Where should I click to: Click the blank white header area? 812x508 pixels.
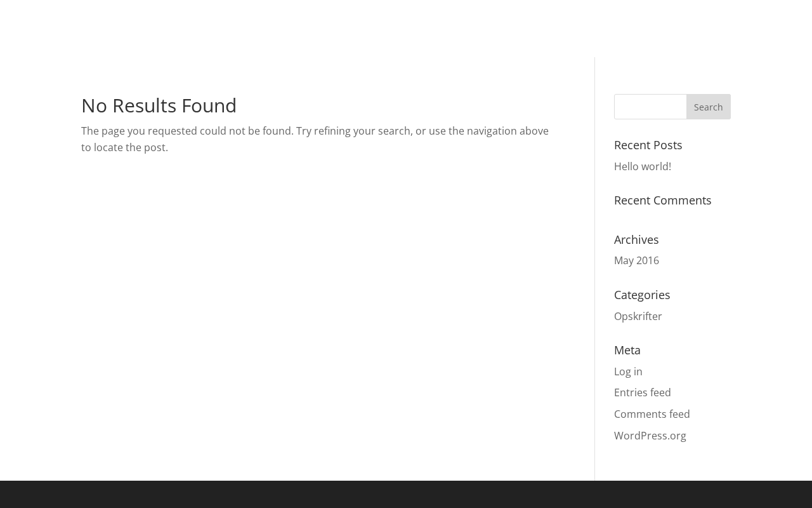pos(406,25)
